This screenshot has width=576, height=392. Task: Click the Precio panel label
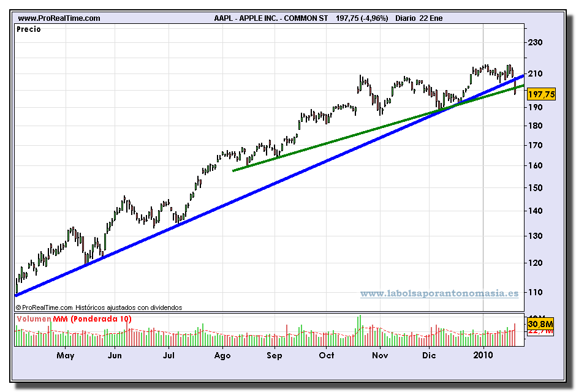[29, 29]
